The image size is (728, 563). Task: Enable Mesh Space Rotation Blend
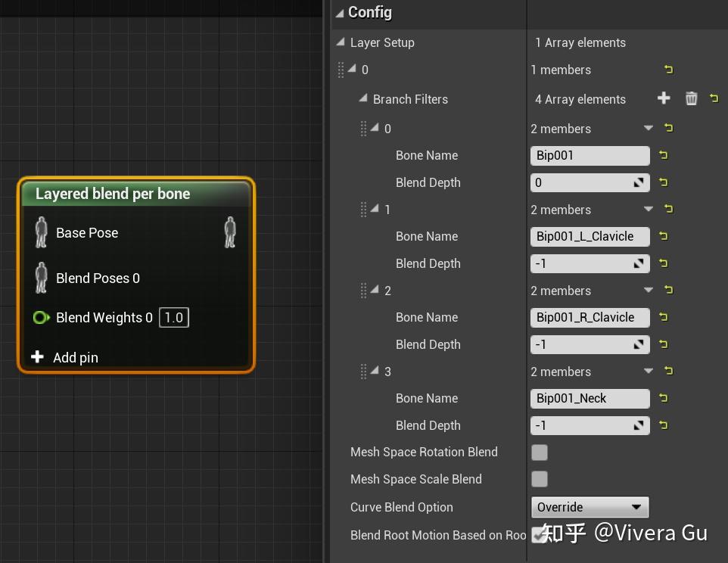pos(540,452)
